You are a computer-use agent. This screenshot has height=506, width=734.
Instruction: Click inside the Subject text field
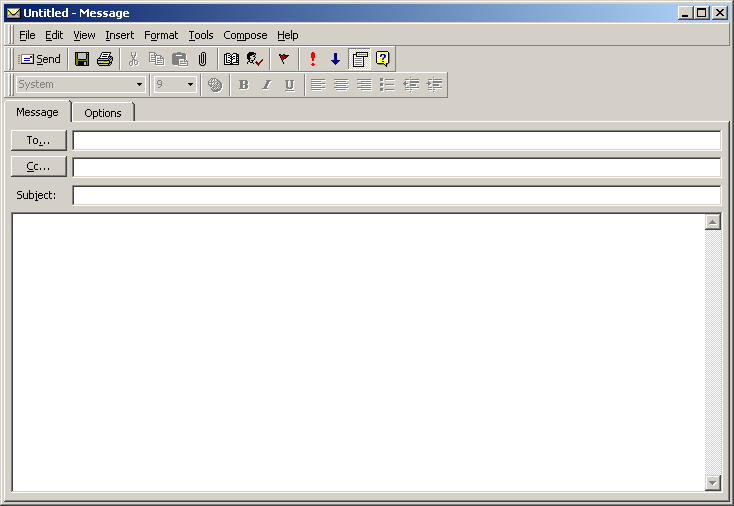pyautogui.click(x=396, y=195)
